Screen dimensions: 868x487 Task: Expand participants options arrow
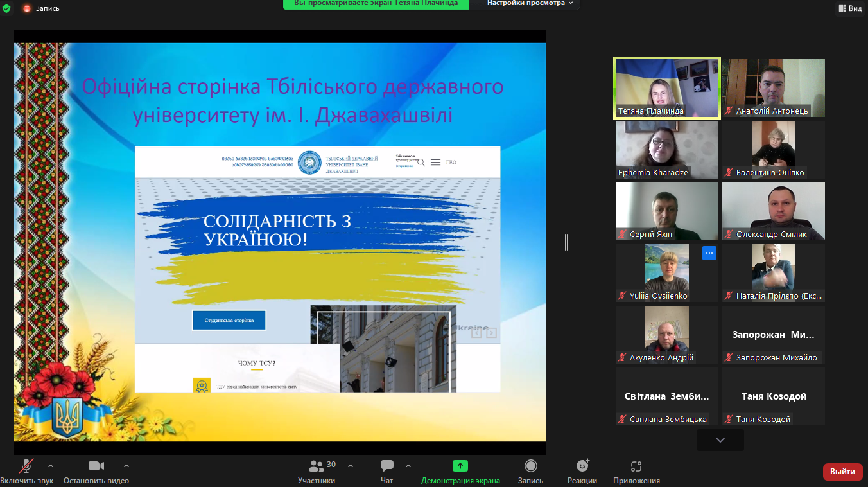tap(351, 466)
